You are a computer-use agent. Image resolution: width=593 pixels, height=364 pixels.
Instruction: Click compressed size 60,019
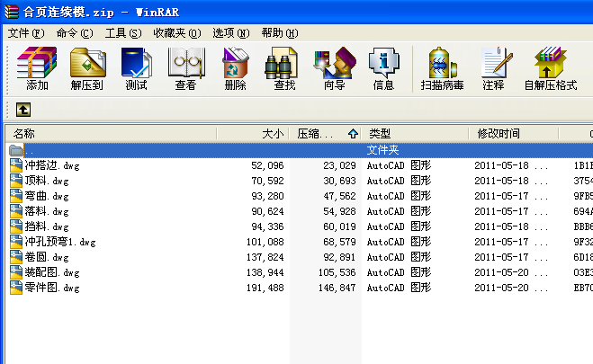click(x=339, y=226)
